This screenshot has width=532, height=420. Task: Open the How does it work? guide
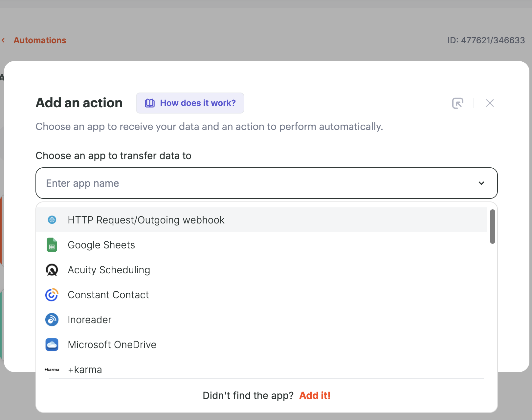click(x=190, y=103)
